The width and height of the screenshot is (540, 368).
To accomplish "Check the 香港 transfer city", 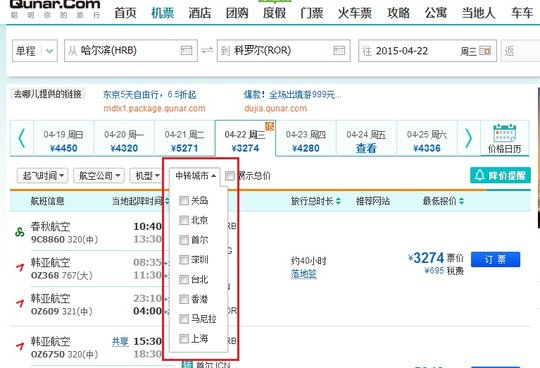I will click(184, 299).
